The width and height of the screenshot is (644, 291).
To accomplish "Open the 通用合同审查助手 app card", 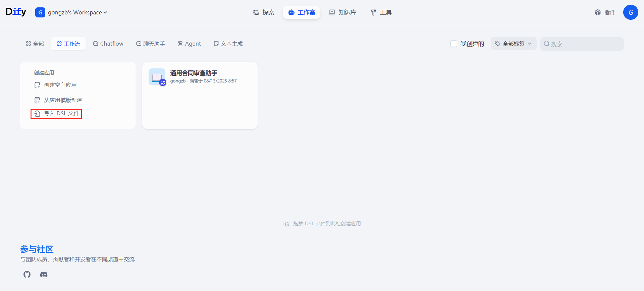I will coord(200,96).
